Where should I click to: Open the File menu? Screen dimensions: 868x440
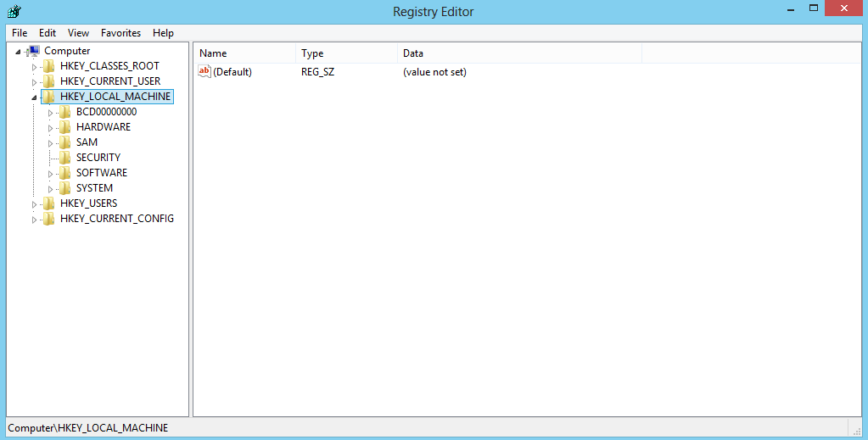pyautogui.click(x=20, y=33)
